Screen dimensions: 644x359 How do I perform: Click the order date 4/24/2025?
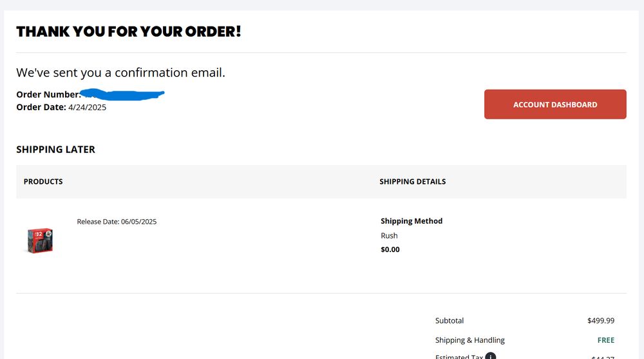pyautogui.click(x=87, y=108)
